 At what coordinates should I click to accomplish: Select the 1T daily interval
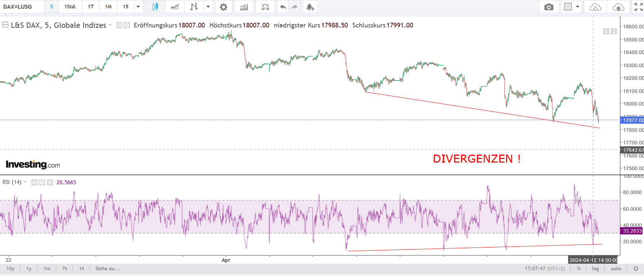tap(91, 7)
